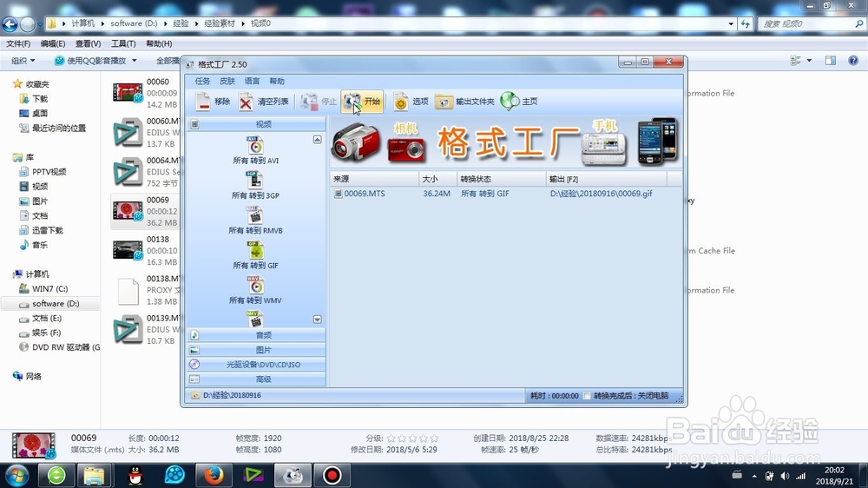The width and height of the screenshot is (868, 488).
Task: Open Firefox from the taskbar
Action: pos(214,475)
